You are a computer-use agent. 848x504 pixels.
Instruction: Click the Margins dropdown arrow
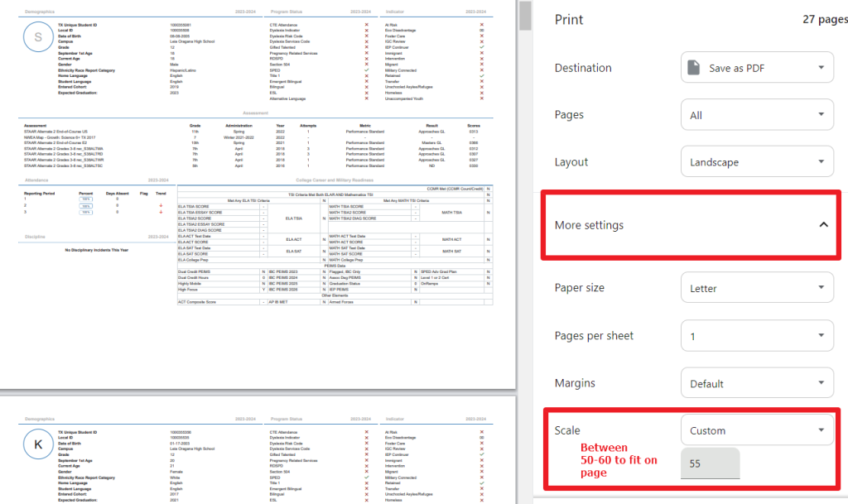[x=823, y=382]
